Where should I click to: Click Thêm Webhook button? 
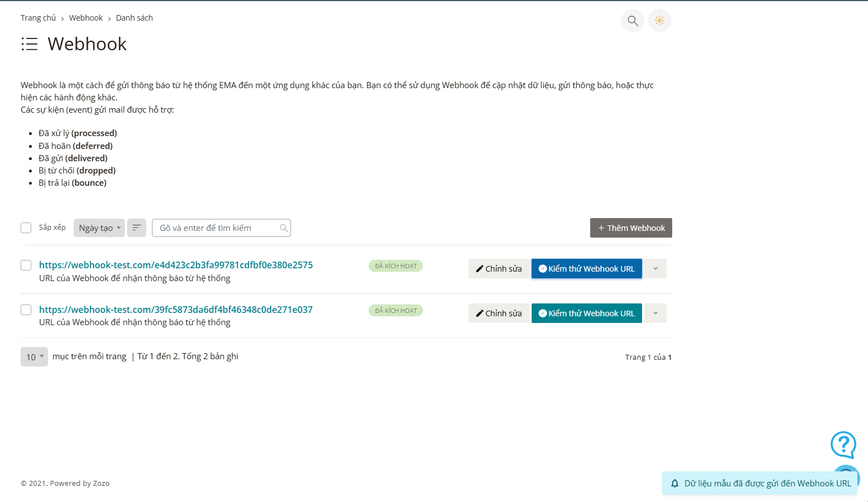click(631, 228)
